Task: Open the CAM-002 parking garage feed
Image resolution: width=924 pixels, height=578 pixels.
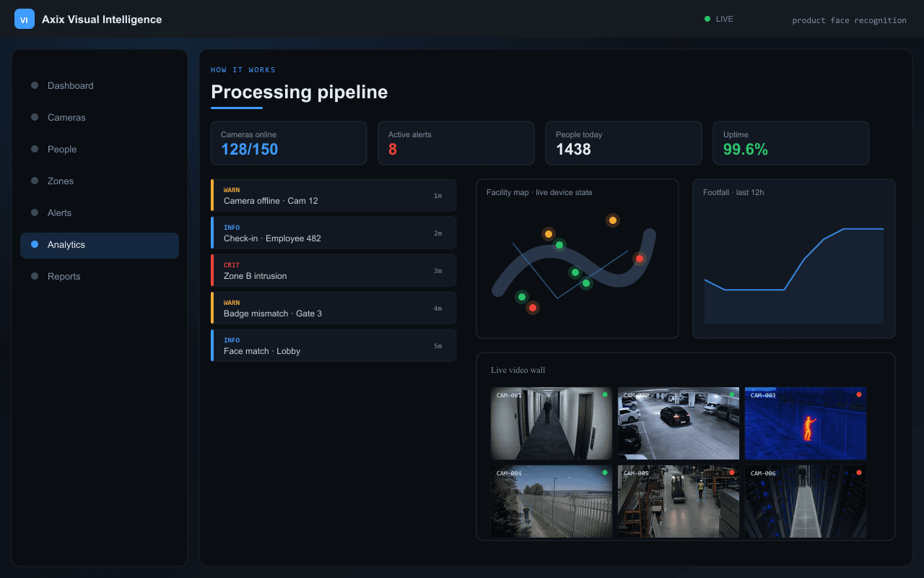Action: coord(679,423)
